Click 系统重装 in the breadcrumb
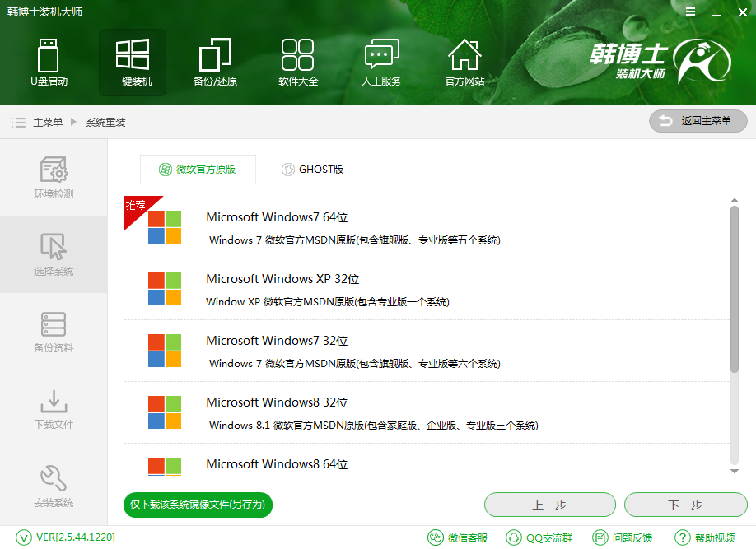756x549 pixels. [105, 123]
